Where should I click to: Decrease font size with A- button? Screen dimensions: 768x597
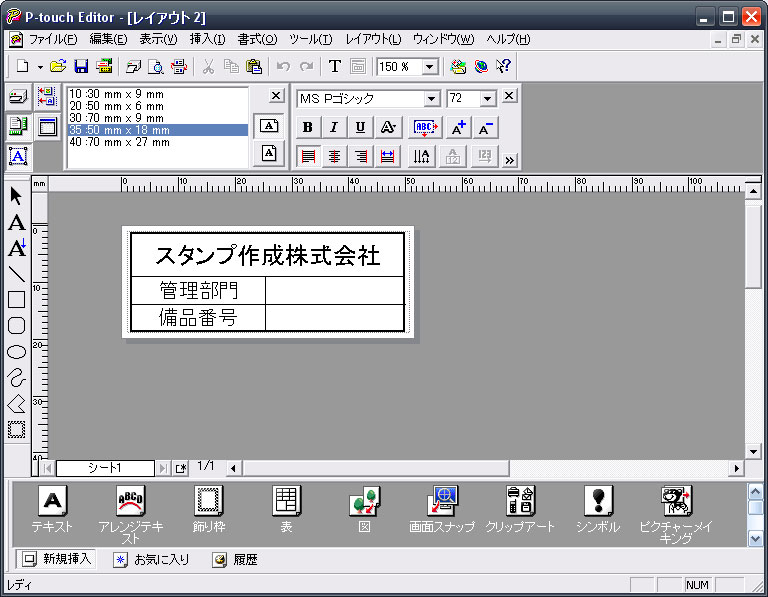(x=485, y=127)
